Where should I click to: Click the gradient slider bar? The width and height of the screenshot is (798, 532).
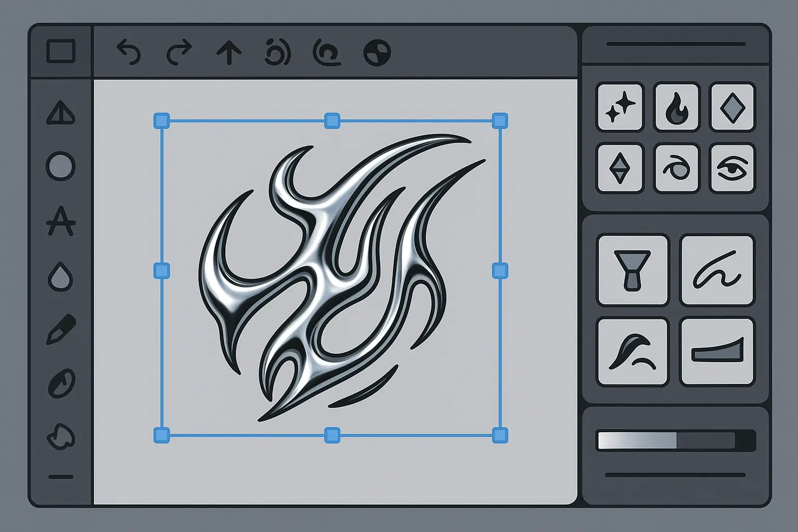point(675,440)
